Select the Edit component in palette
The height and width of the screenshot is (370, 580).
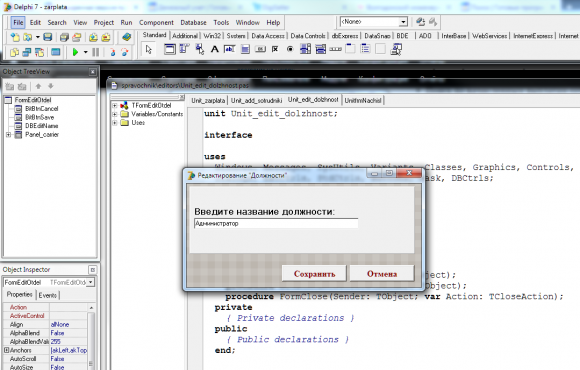tap(230, 49)
